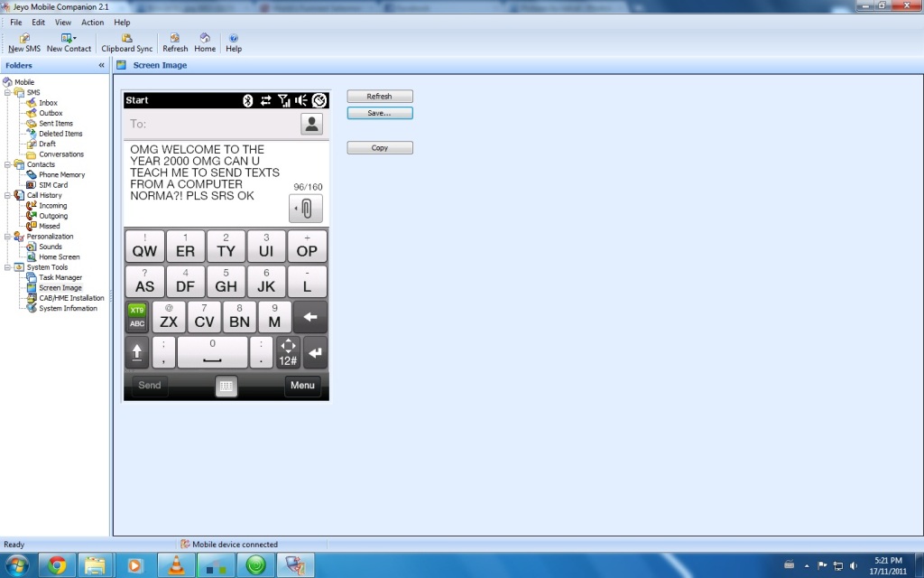Click the New SMS toolbar icon
Image resolution: width=924 pixels, height=578 pixels.
tap(24, 39)
